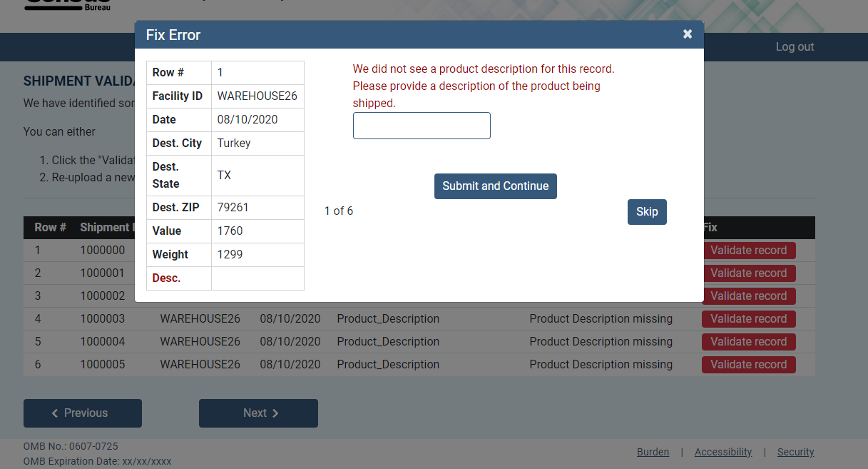The width and height of the screenshot is (868, 469).
Task: Close the Fix Error dialog
Action: [688, 34]
